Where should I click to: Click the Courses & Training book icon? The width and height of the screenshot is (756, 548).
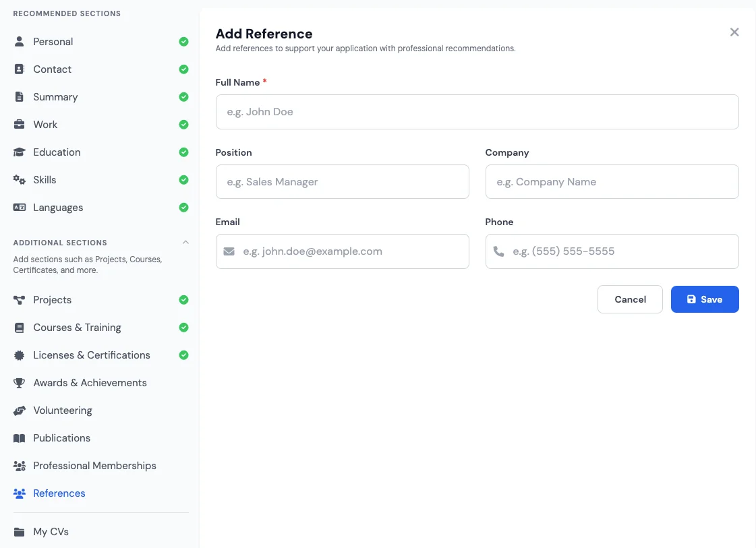[x=20, y=328]
